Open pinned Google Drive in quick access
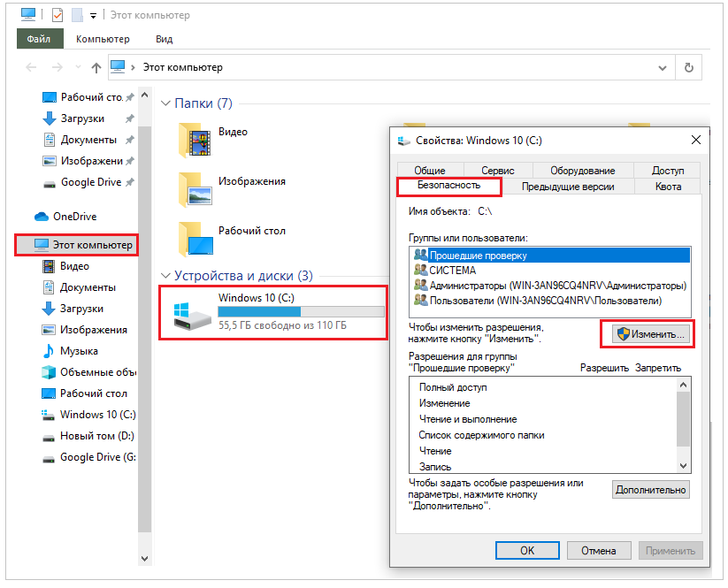Screen dimensions: 728x588 (88, 182)
